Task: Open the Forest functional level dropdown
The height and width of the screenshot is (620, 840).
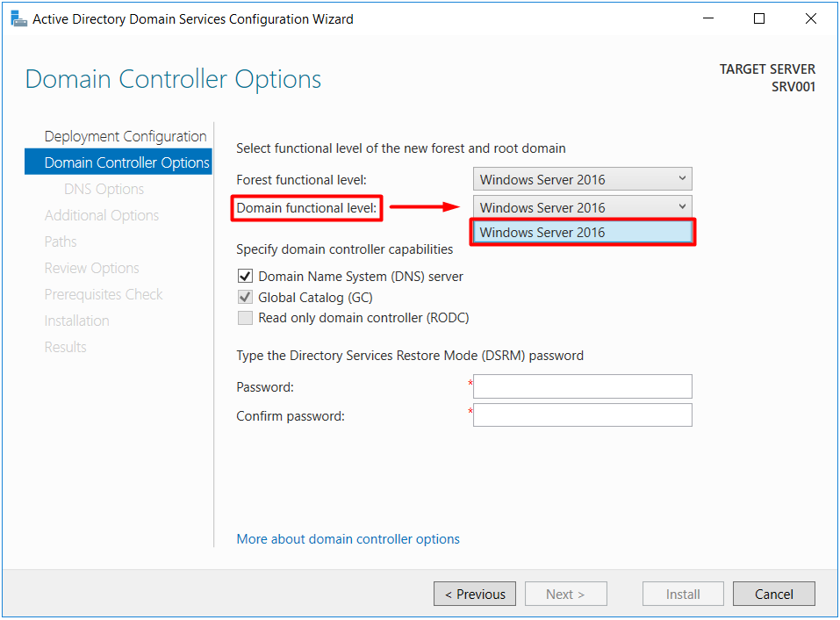Action: (582, 179)
